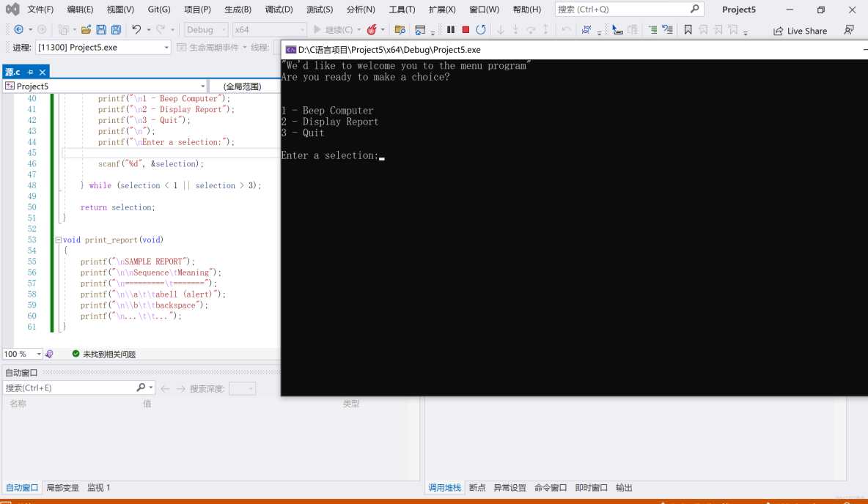Click the Open File folder icon
The image size is (868, 504).
tap(86, 29)
